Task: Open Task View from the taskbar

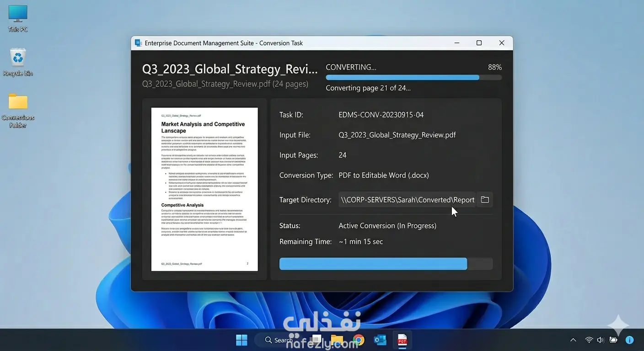Action: coord(316,340)
